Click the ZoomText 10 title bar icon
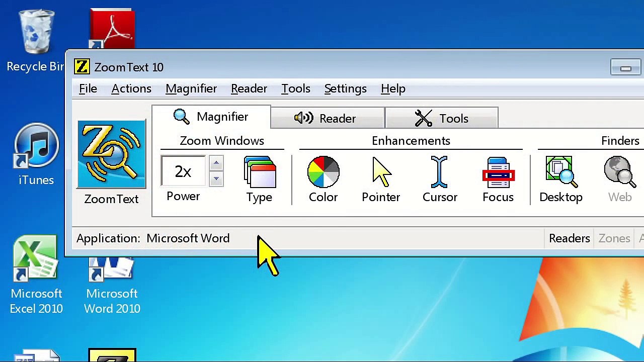This screenshot has height=362, width=644. click(82, 67)
